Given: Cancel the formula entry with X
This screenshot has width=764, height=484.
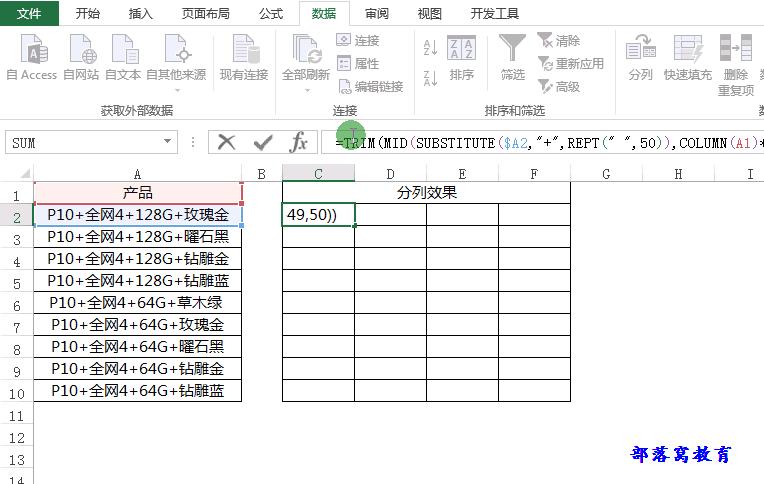Looking at the screenshot, I should pos(226,142).
